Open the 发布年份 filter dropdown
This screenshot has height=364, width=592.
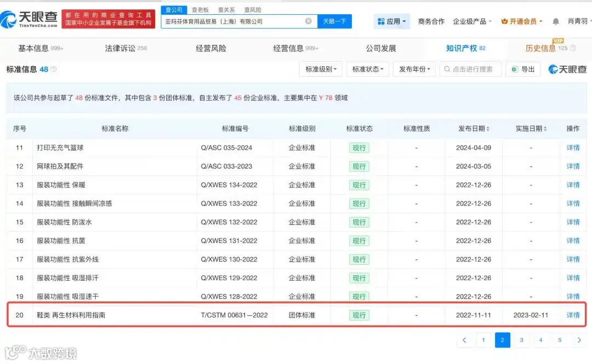point(414,69)
